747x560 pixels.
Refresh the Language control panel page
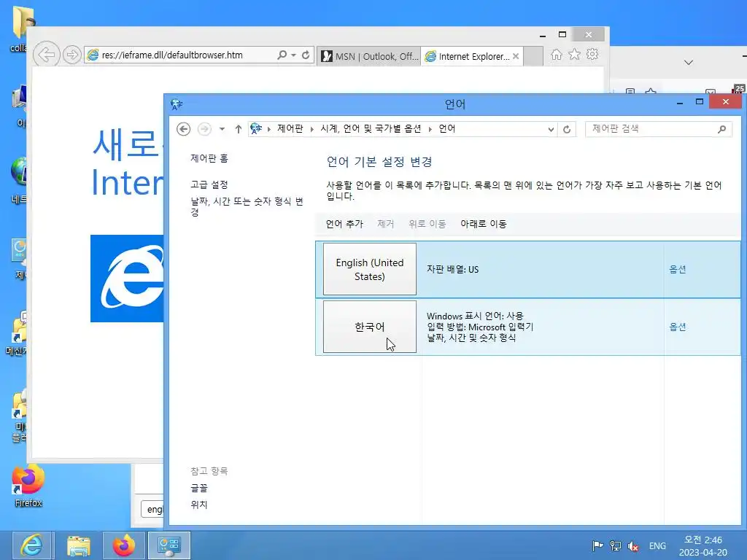[567, 130]
